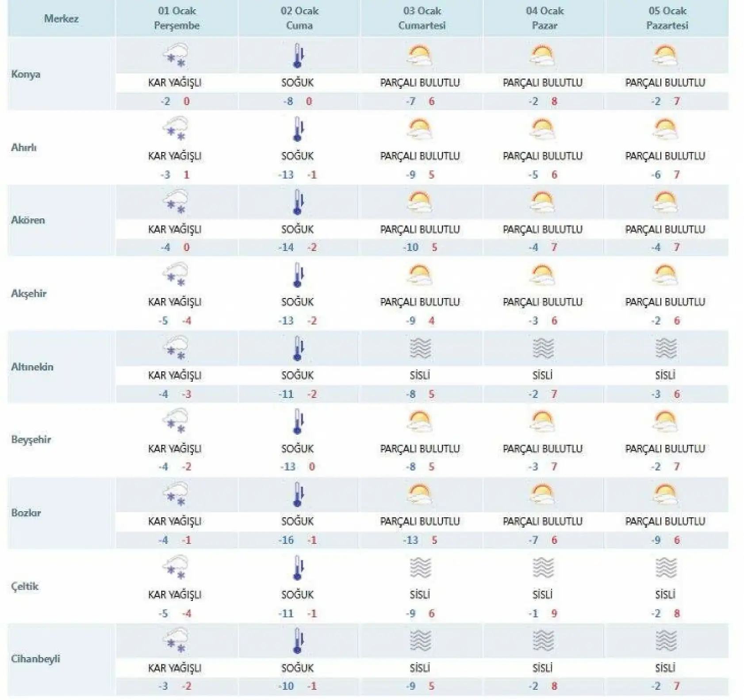Click Ahırlı's cold thermometer icon for 02 Ocak

299,129
